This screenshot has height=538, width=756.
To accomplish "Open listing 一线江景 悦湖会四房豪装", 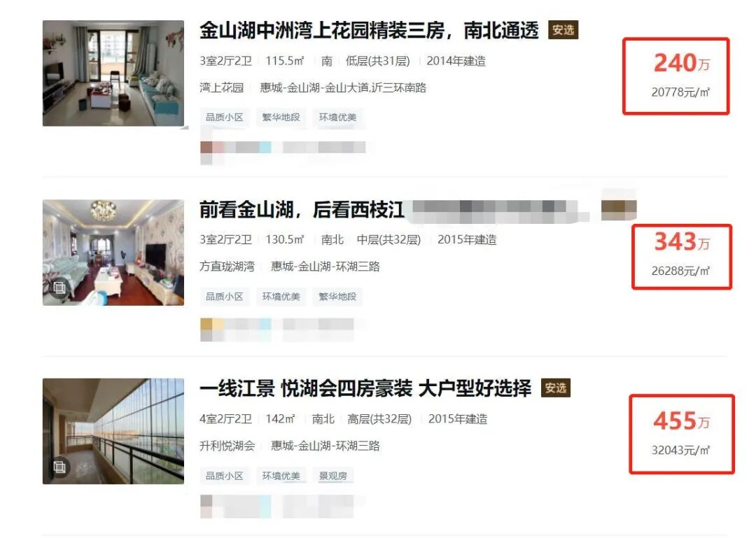I will click(365, 388).
